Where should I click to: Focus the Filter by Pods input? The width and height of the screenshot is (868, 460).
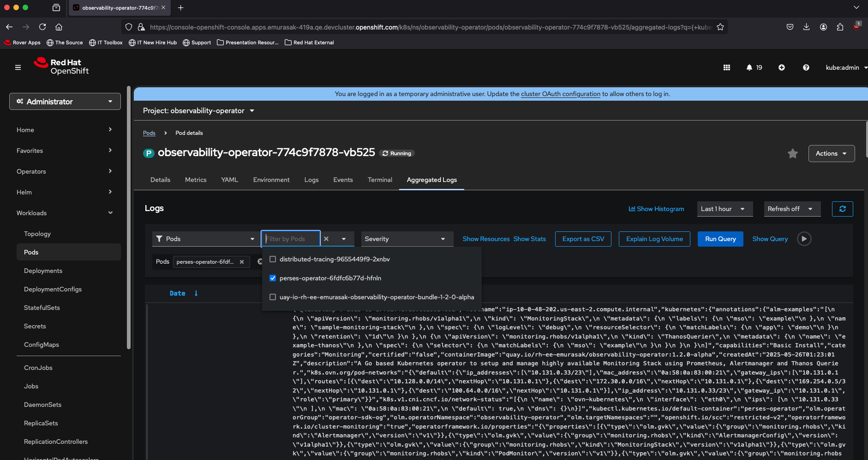coord(291,239)
